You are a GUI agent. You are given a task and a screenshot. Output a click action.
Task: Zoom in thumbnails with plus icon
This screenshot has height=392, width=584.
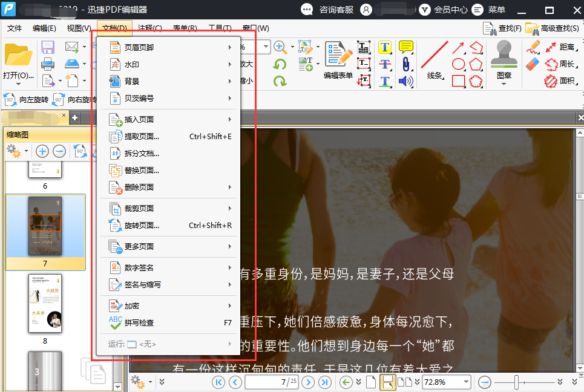[42, 151]
